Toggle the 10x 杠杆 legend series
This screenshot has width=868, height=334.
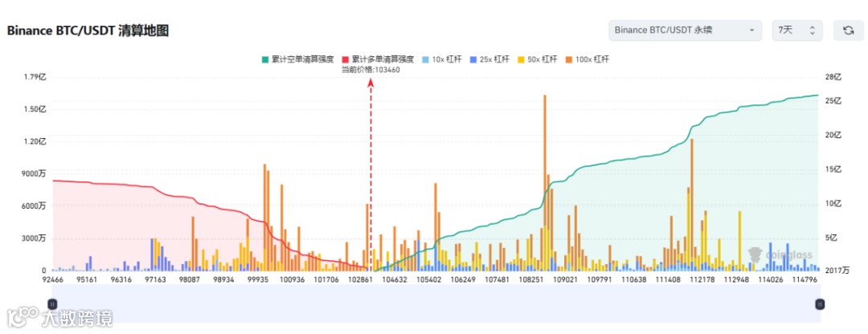coord(441,59)
